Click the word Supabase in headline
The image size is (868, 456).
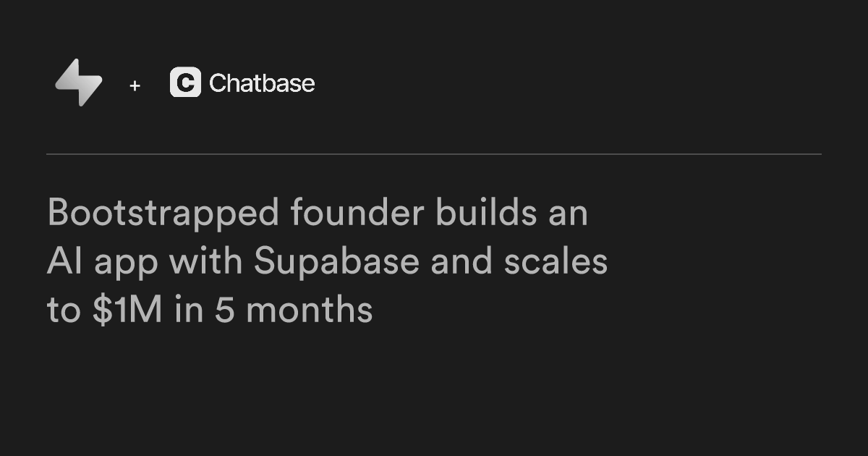(x=336, y=262)
